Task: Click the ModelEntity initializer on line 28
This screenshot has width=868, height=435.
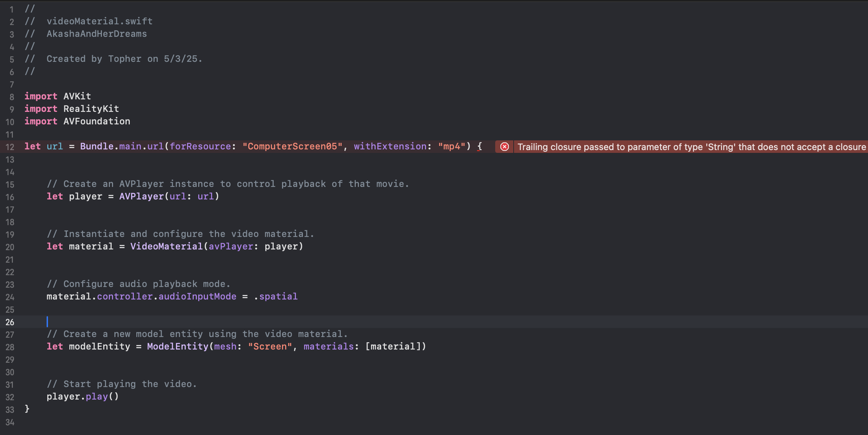Action: point(177,346)
